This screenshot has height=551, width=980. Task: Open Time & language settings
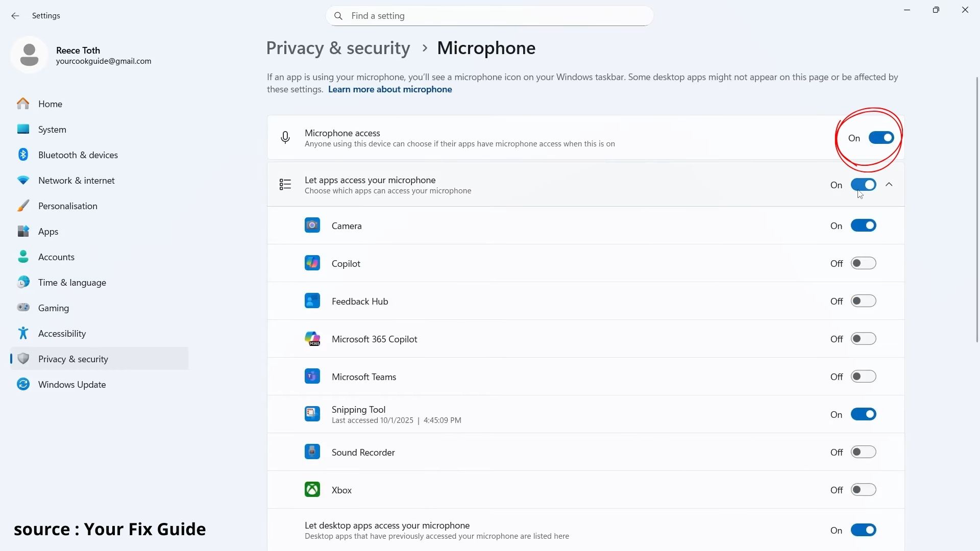click(x=100, y=282)
